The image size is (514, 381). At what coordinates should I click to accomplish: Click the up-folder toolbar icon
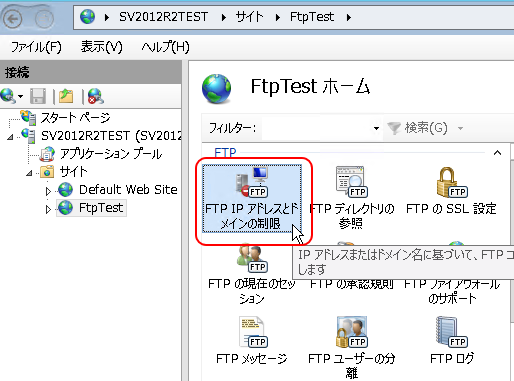66,96
